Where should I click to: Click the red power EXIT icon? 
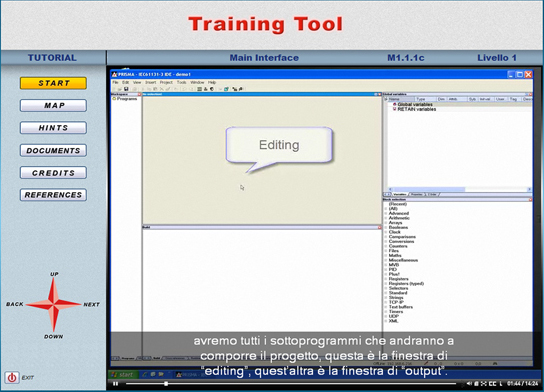click(x=12, y=377)
